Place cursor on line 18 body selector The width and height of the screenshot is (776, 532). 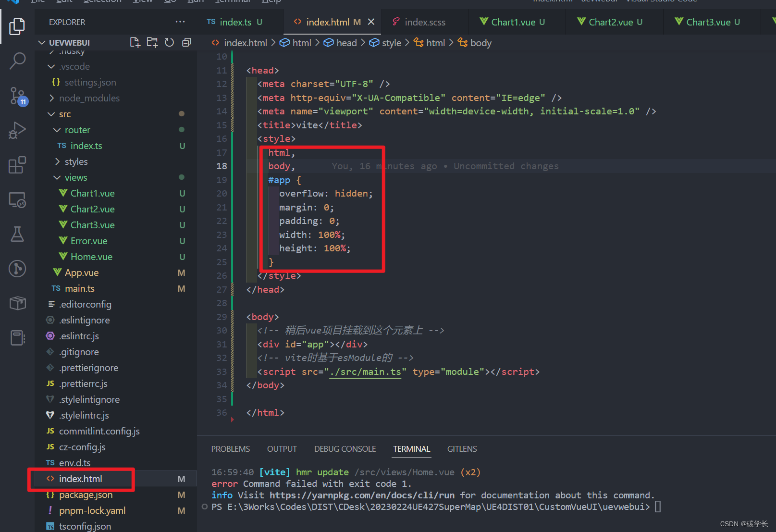pyautogui.click(x=282, y=166)
